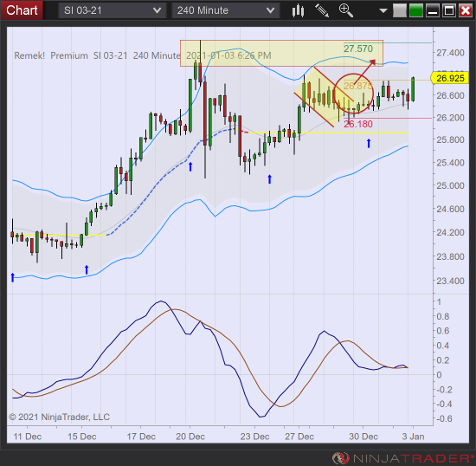Click the 20 Dec date axis label
This screenshot has width=476, height=466.
(190, 437)
